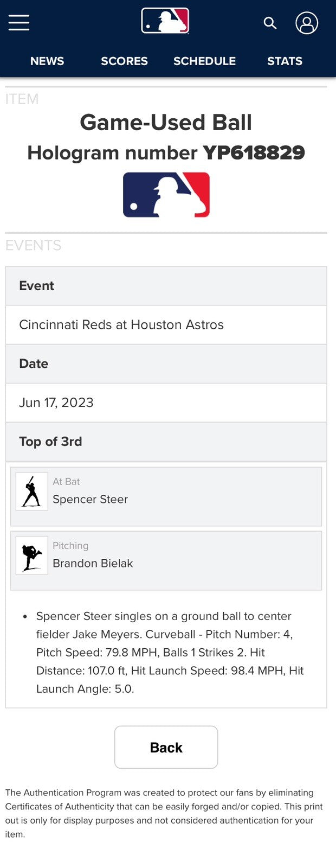
Task: Click the Spencer Steer singles play description
Action: [x=170, y=653]
